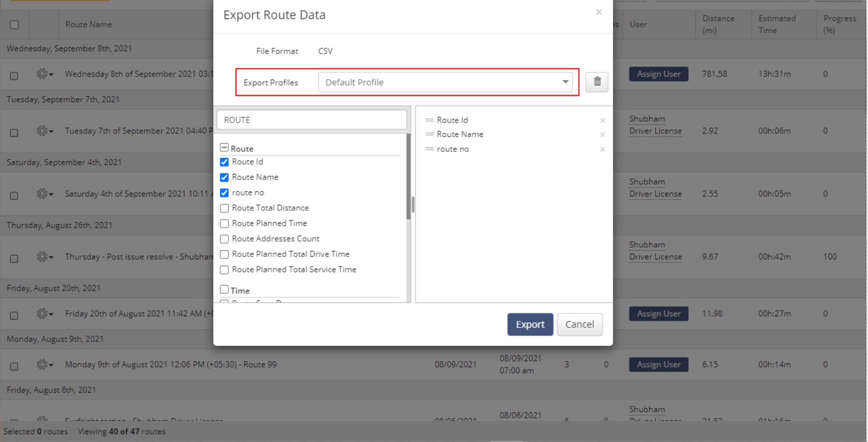Screen dimensions: 868x442
Task: Open gear menu for Friday 20th August route
Action: coord(45,314)
